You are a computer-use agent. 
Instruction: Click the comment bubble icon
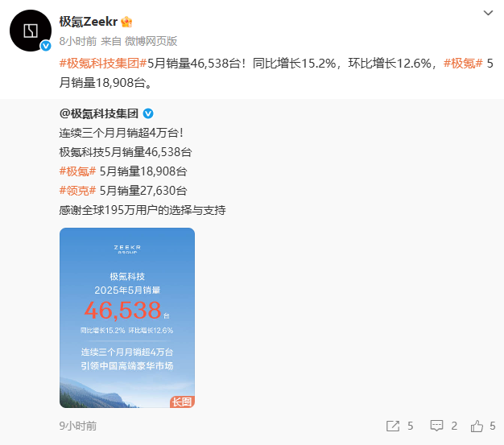436,426
